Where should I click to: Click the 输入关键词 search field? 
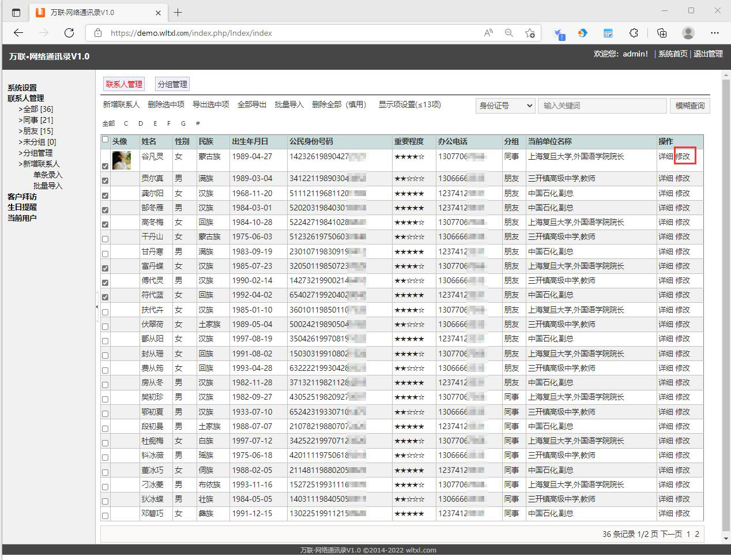tap(602, 106)
